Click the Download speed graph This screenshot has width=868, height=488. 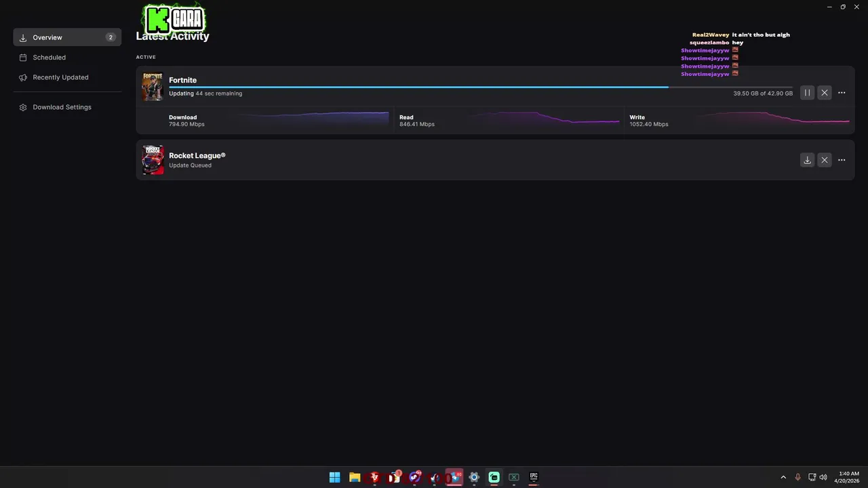[x=313, y=120]
